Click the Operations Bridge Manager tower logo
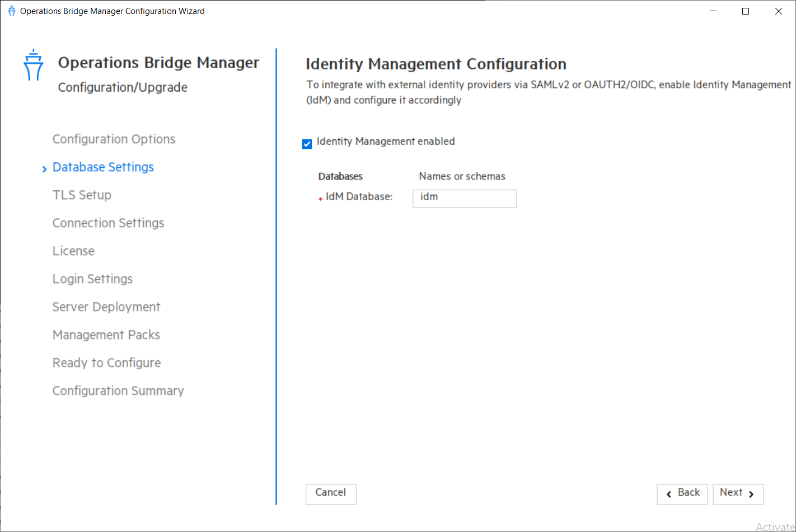 (x=34, y=65)
